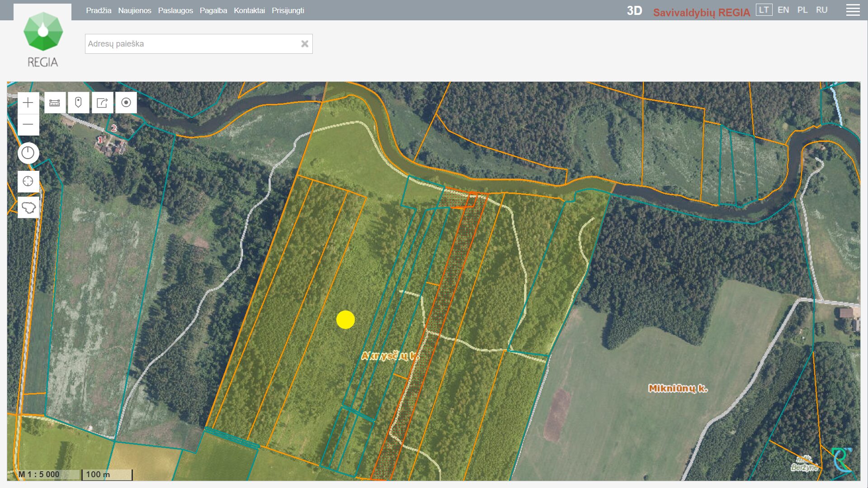Select the distance measuring tool
Viewport: 868px width, 488px height.
[x=54, y=102]
